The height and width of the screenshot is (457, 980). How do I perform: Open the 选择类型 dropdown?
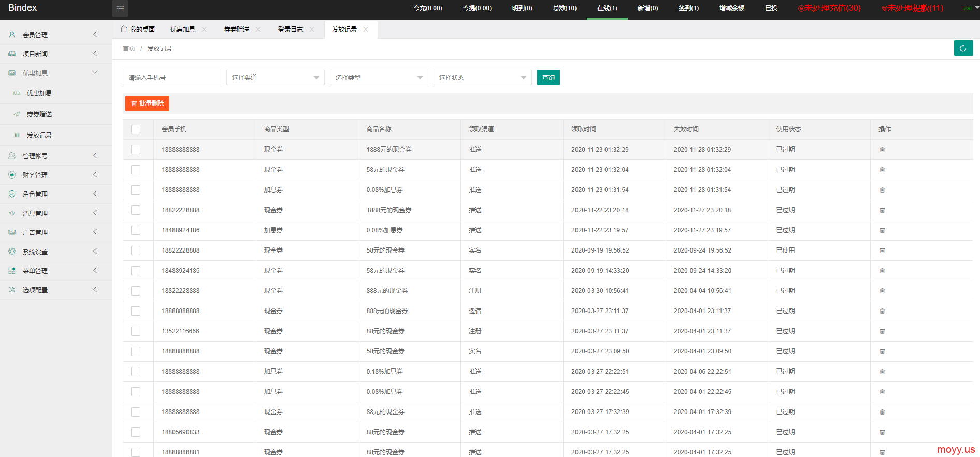pyautogui.click(x=379, y=78)
